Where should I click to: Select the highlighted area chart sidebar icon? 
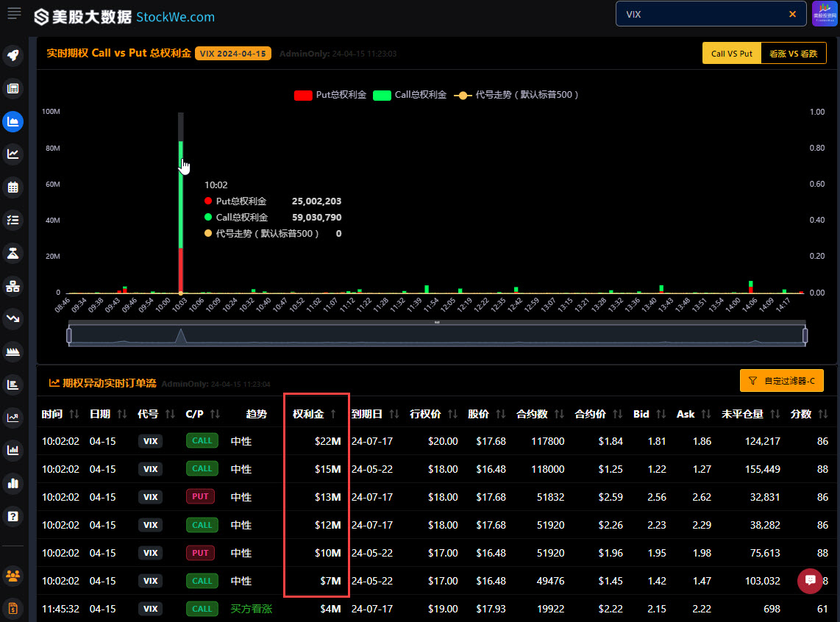[x=13, y=121]
